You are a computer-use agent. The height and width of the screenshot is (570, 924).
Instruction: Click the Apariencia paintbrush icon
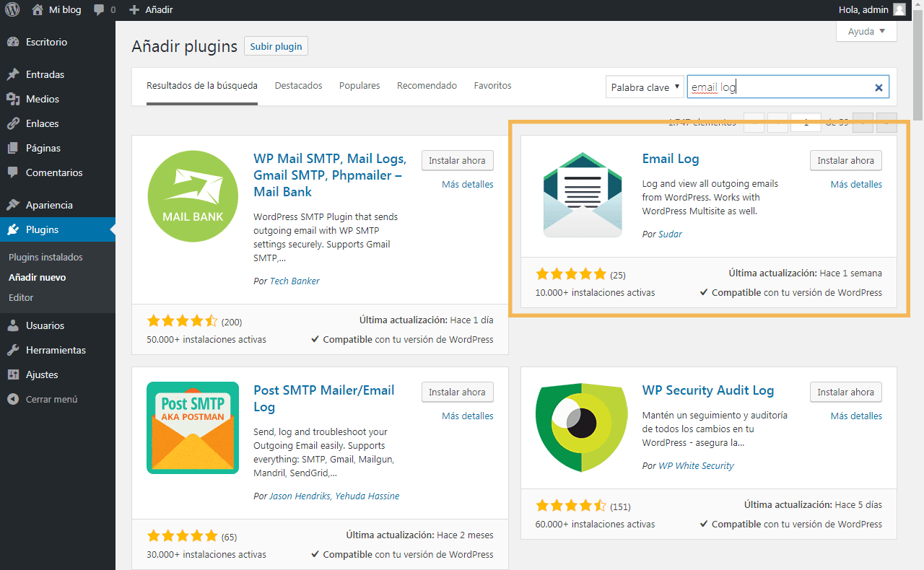pos(13,205)
